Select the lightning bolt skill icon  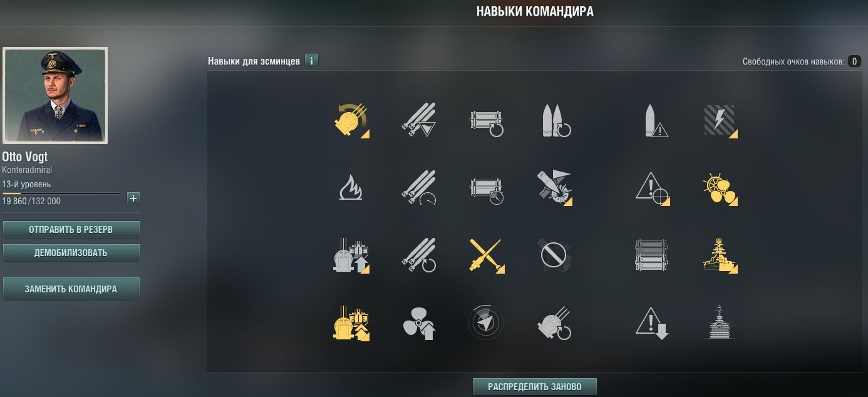[x=720, y=121]
